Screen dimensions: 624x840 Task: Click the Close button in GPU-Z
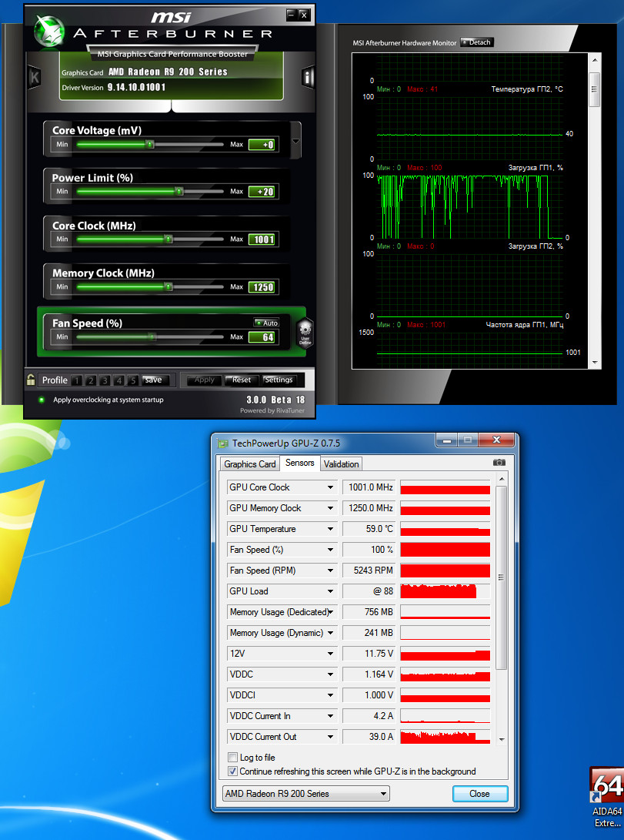tap(479, 793)
